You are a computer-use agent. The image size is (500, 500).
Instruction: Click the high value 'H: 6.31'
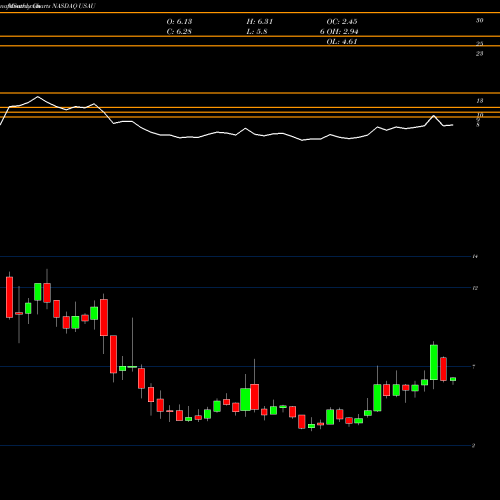click(x=260, y=22)
